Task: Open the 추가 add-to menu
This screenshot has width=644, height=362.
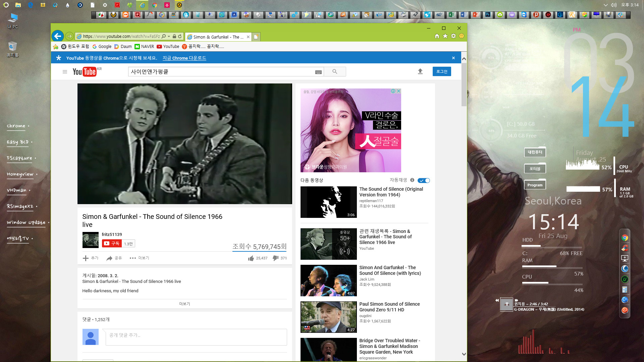Action: pyautogui.click(x=91, y=258)
